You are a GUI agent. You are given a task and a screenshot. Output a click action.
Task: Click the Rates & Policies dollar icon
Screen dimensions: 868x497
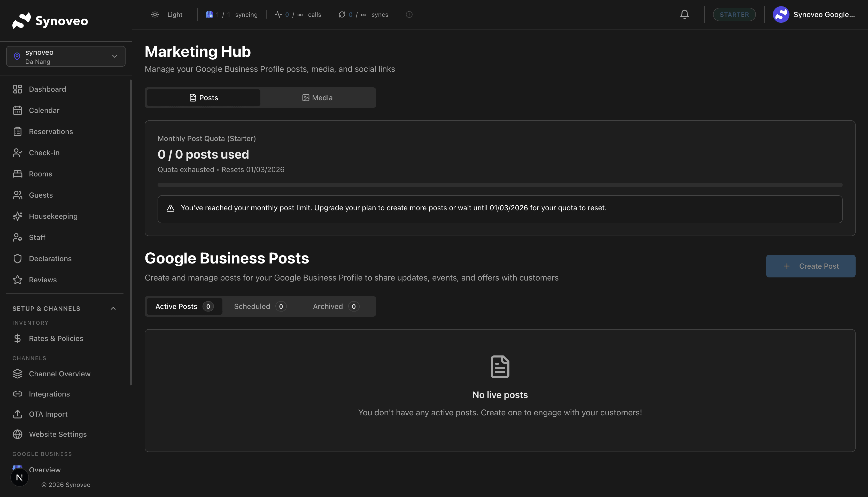point(18,338)
